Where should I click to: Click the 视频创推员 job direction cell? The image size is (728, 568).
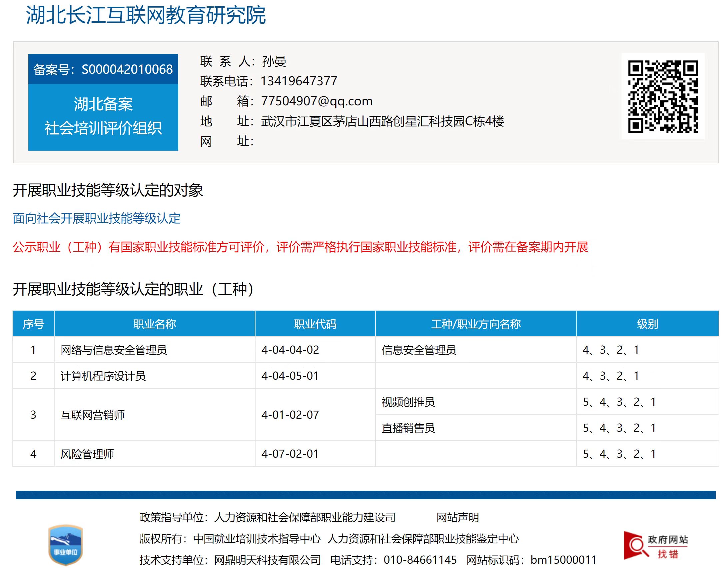(x=408, y=402)
